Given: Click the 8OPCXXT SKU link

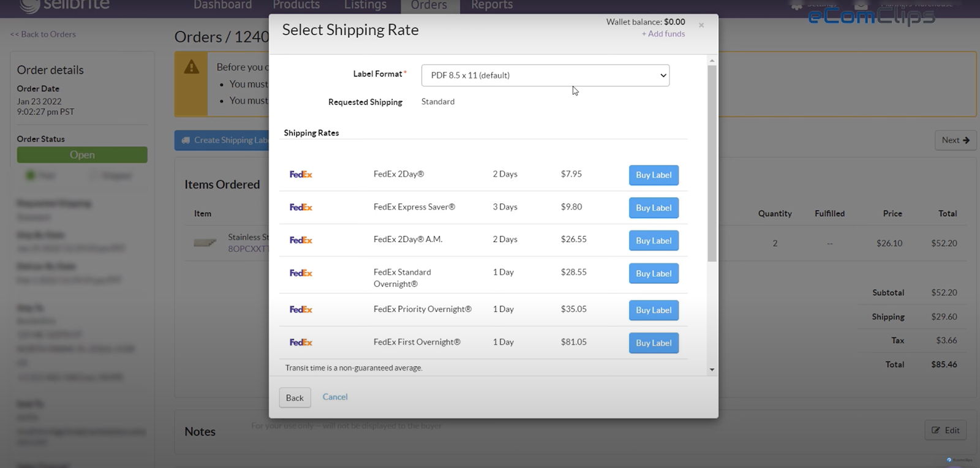Looking at the screenshot, I should pyautogui.click(x=248, y=249).
